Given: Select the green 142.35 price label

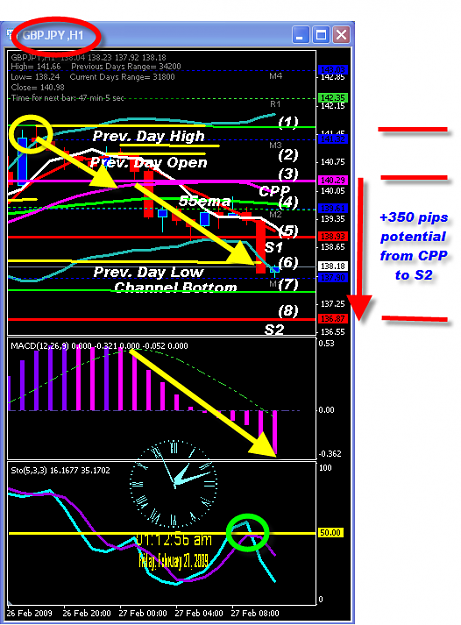Looking at the screenshot, I should point(333,98).
